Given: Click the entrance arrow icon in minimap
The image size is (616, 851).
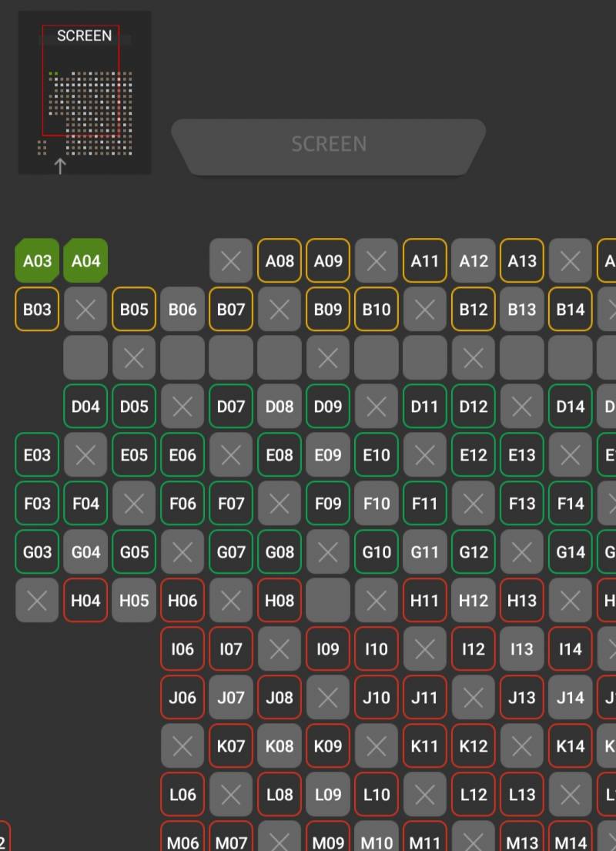Looking at the screenshot, I should pos(60,165).
